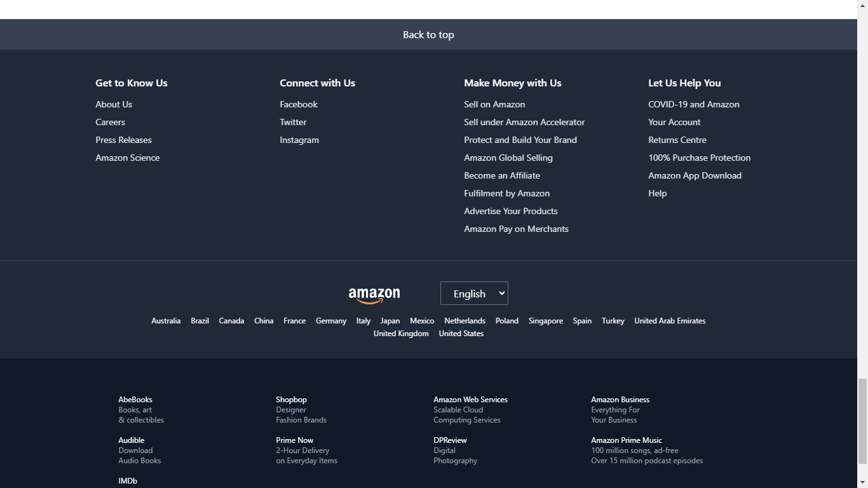Select Spain country link
This screenshot has height=488, width=868.
582,321
